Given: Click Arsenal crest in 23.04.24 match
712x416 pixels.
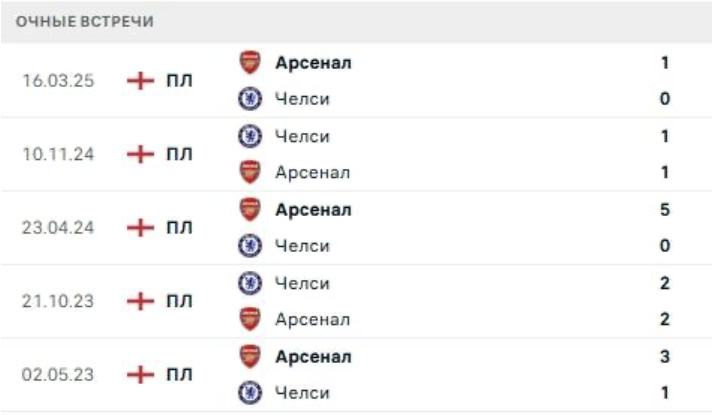Looking at the screenshot, I should point(250,209).
